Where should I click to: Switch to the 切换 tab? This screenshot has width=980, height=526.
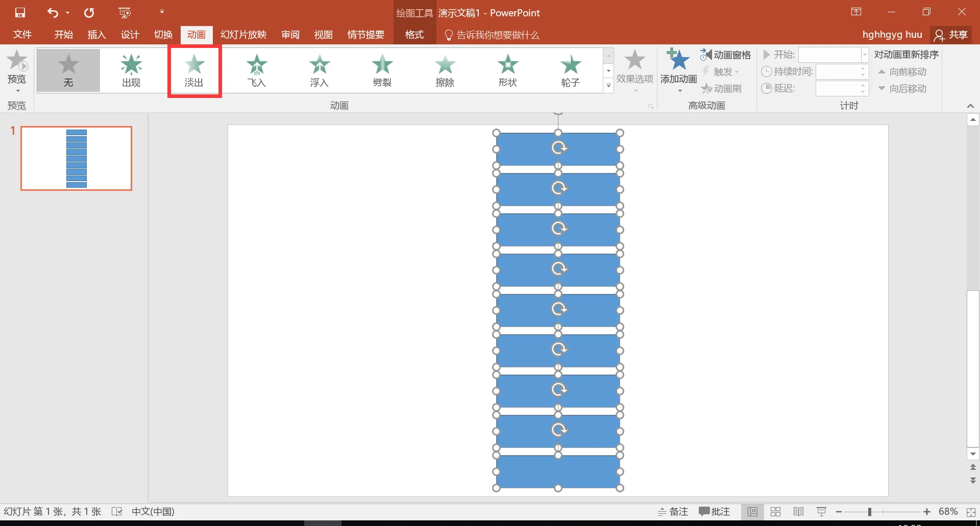coord(163,35)
